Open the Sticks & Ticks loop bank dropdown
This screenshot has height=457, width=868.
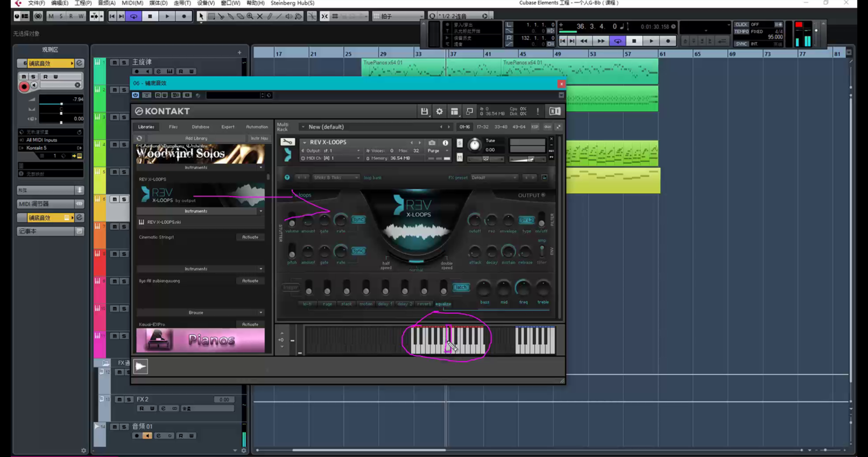[x=336, y=178]
